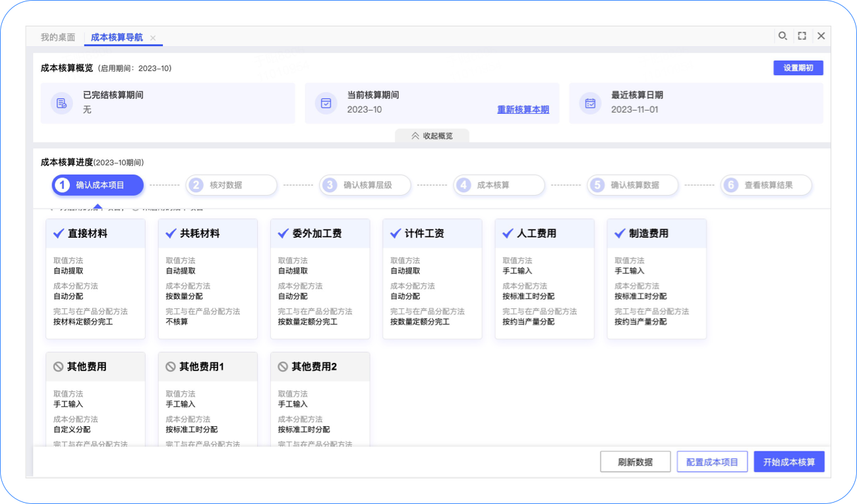Switch to the 我的桌面 tab
The width and height of the screenshot is (857, 504).
point(58,38)
